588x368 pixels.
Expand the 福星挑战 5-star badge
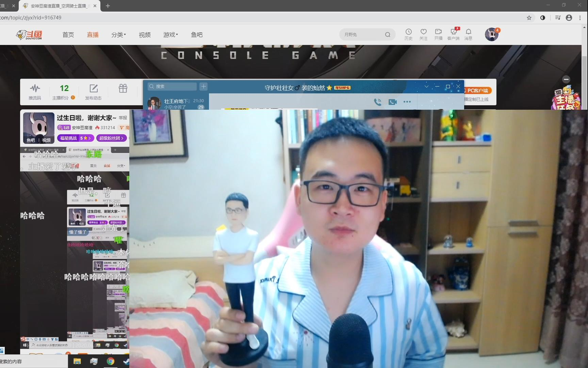76,138
